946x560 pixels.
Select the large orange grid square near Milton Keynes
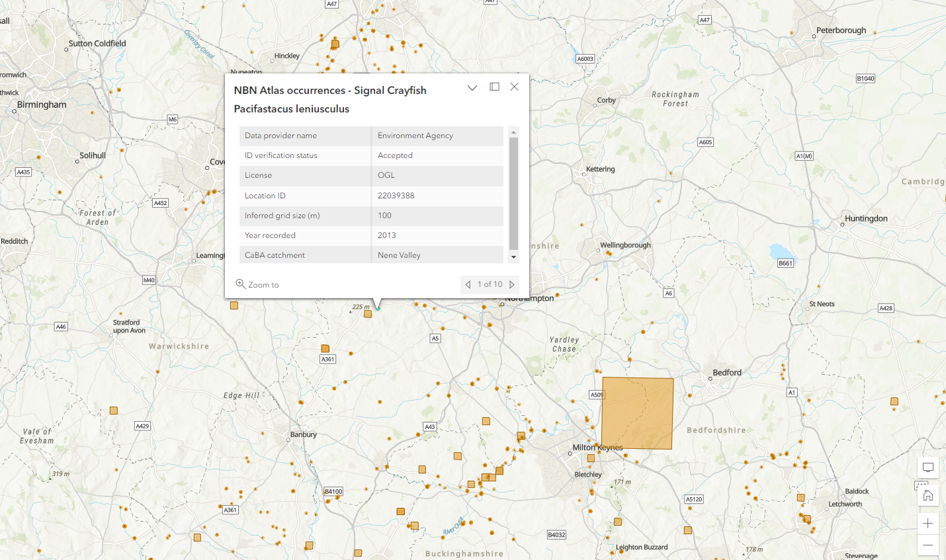coord(637,413)
